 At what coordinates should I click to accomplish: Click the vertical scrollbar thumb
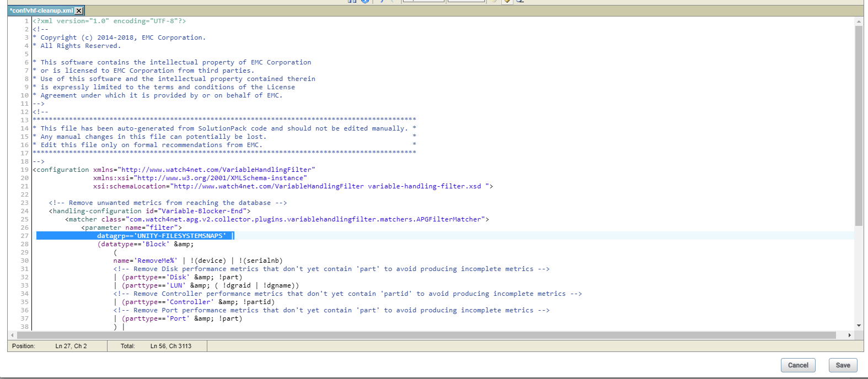pyautogui.click(x=859, y=126)
